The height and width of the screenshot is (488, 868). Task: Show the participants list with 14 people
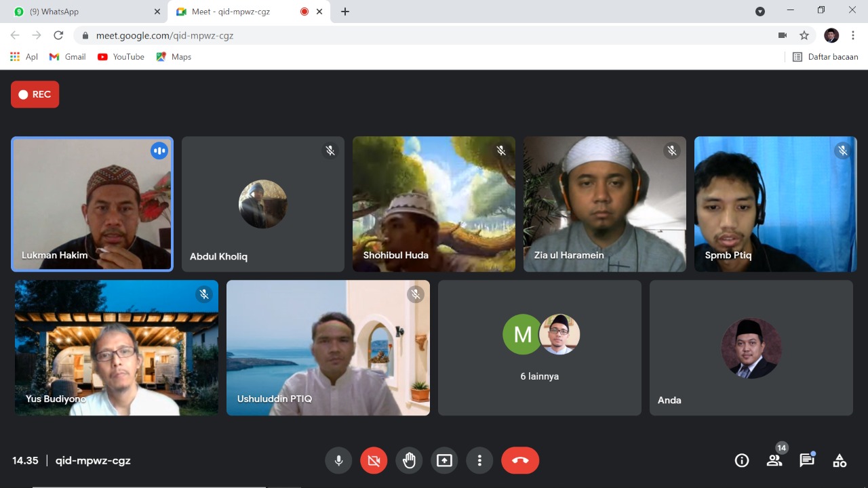click(x=774, y=460)
